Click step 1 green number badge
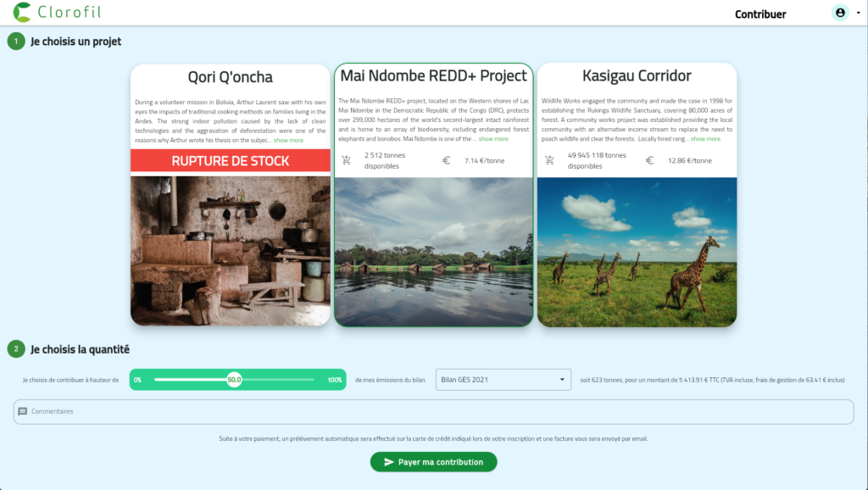Viewport: 868px width, 490px height. tap(16, 42)
